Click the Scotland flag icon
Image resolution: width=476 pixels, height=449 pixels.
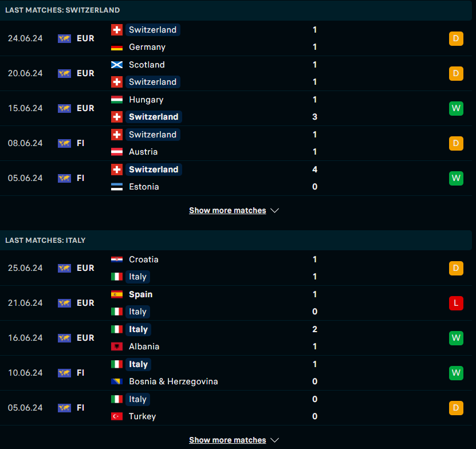pos(117,65)
